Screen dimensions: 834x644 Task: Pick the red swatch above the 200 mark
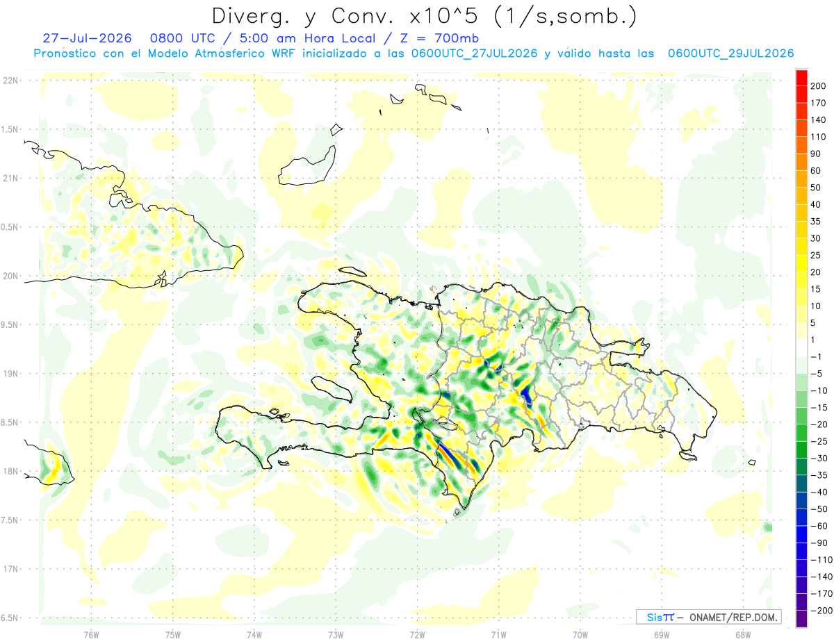click(x=801, y=78)
